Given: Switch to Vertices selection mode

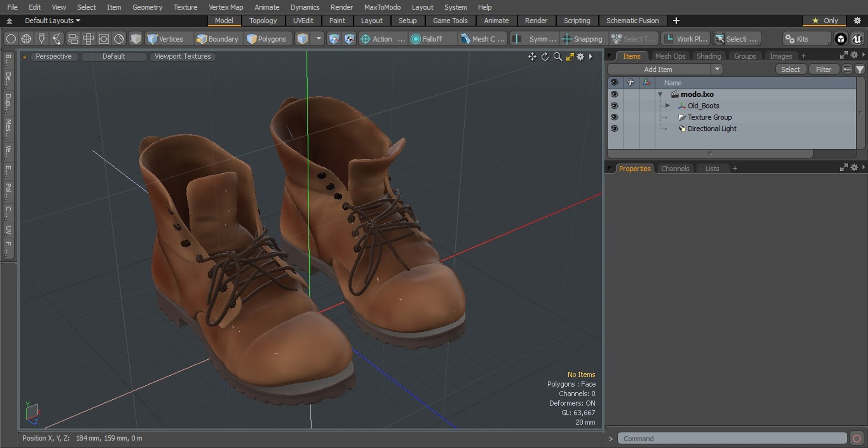Looking at the screenshot, I should click(x=165, y=39).
